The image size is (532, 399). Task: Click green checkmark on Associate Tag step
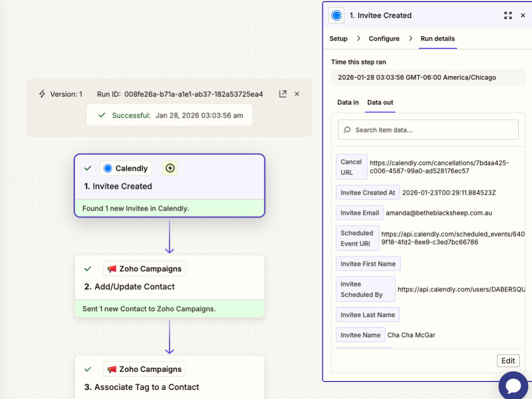pos(88,369)
